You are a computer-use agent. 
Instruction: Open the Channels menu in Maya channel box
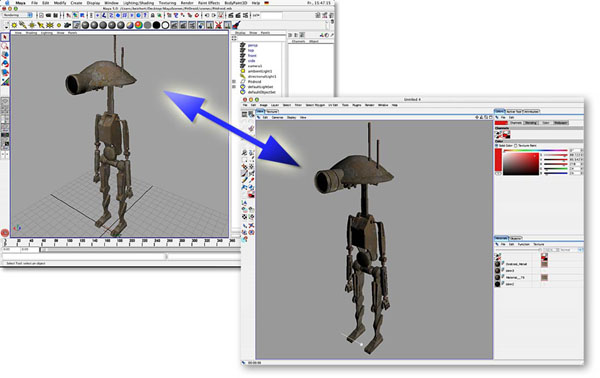pos(298,41)
